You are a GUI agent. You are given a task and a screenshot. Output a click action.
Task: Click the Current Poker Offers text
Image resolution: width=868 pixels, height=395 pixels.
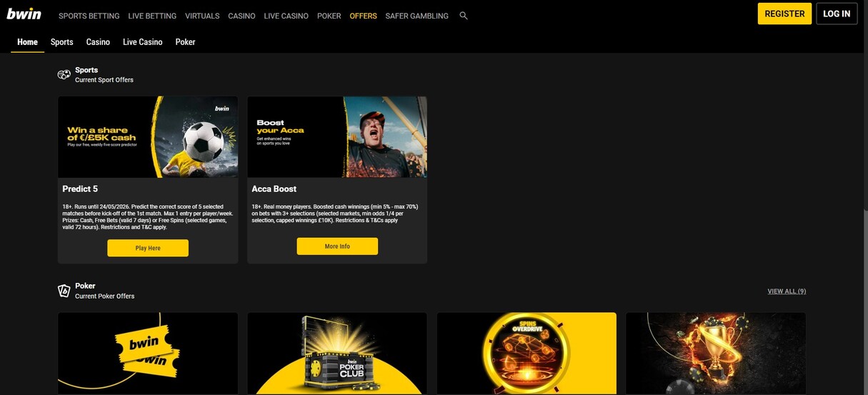pyautogui.click(x=104, y=296)
